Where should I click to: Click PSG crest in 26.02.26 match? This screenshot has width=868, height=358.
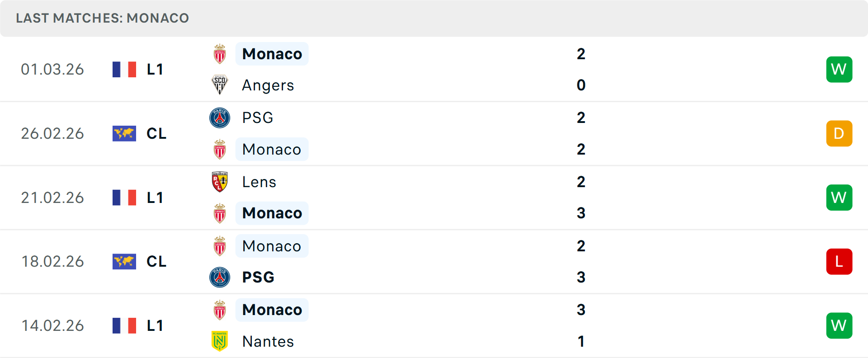(220, 118)
